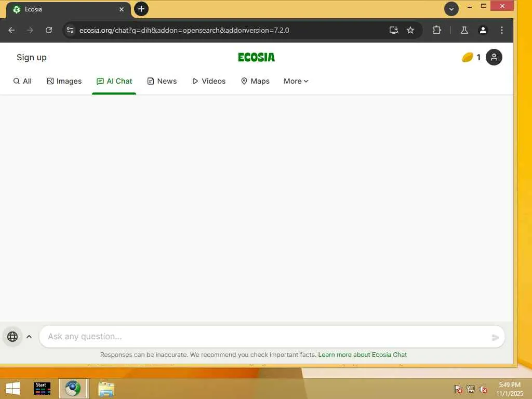This screenshot has width=532, height=399.
Task: Open the browser extensions puzzle icon
Action: tap(436, 30)
